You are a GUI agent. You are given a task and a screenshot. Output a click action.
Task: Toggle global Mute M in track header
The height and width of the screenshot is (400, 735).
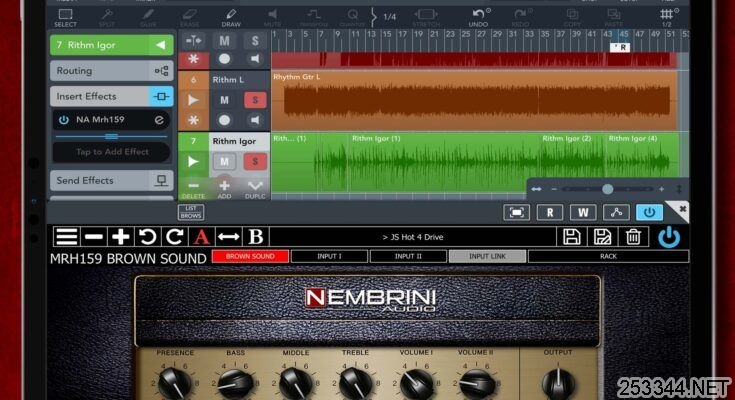225,41
